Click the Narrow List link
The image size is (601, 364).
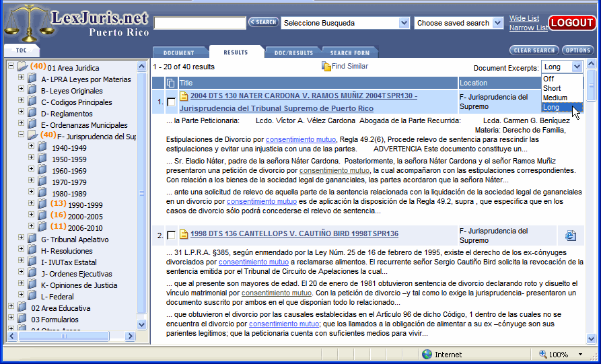[x=528, y=28]
